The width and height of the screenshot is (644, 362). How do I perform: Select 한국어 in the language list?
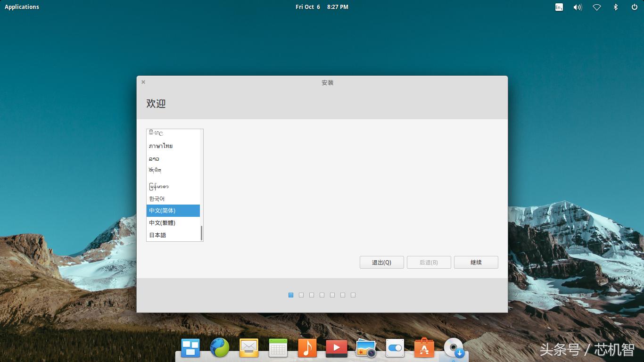point(157,198)
